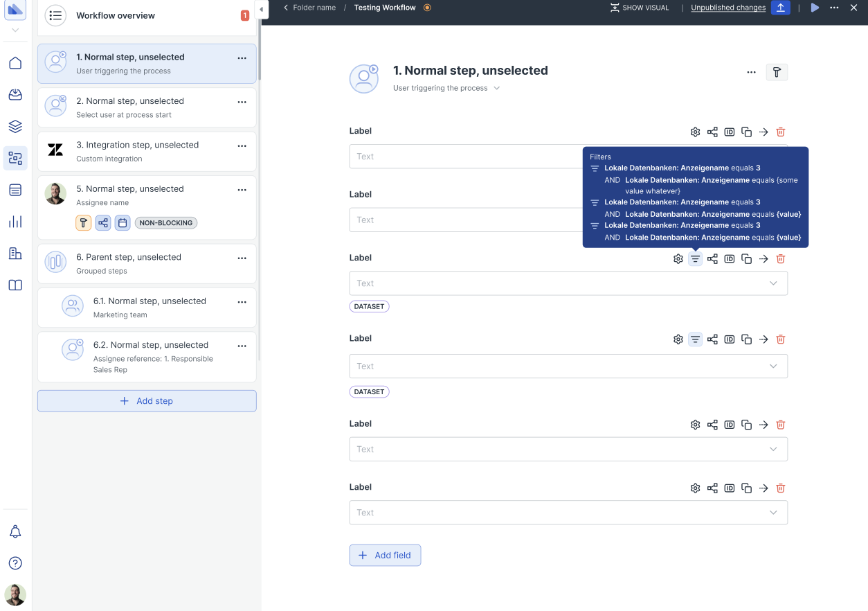Open the more menu for step 6.1
868x611 pixels.
coord(242,302)
